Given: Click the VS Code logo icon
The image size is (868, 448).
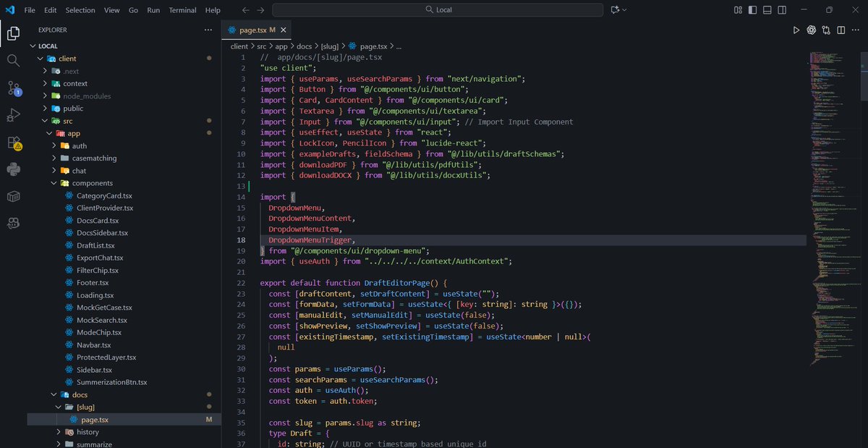Looking at the screenshot, I should pos(9,10).
